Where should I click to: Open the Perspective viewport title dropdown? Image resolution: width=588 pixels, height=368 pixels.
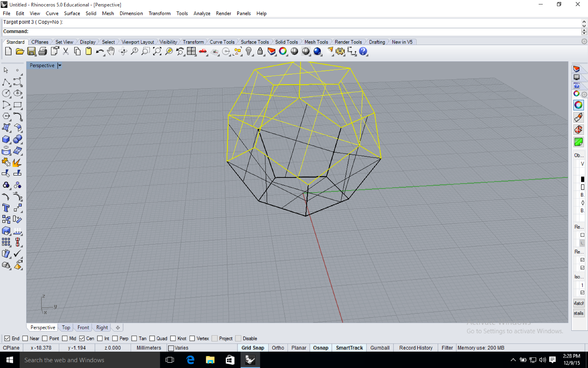click(x=60, y=65)
